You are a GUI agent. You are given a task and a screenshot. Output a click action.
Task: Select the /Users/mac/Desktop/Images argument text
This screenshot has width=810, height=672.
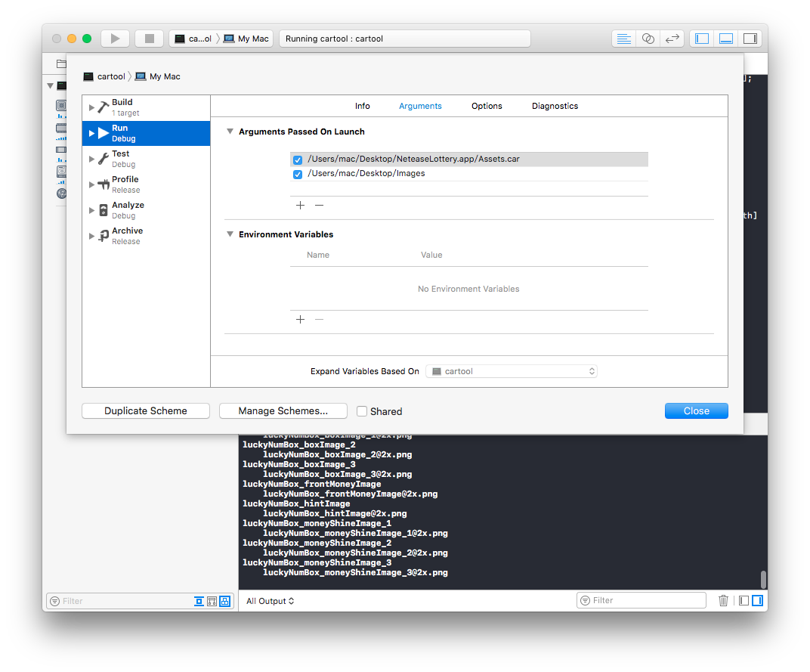(366, 174)
